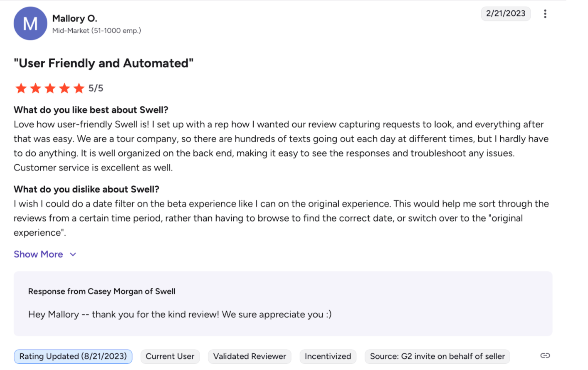Open reviewer name Mallory O.
This screenshot has width=588, height=370.
[x=75, y=18]
